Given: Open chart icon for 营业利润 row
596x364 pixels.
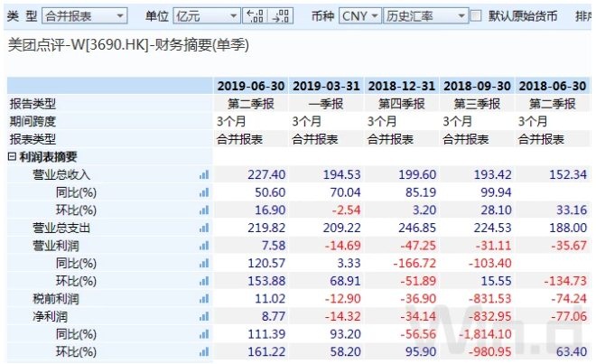Looking at the screenshot, I should pos(204,246).
